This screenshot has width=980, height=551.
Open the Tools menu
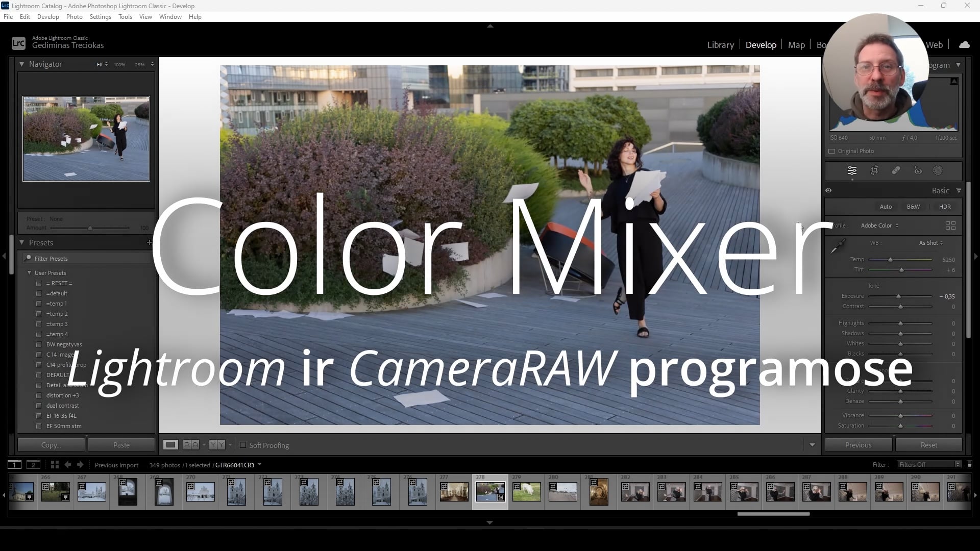pyautogui.click(x=125, y=17)
